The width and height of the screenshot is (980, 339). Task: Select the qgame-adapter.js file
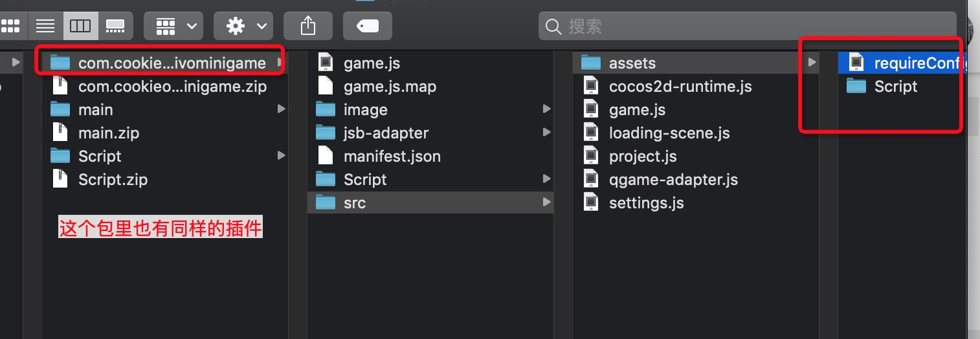[673, 179]
